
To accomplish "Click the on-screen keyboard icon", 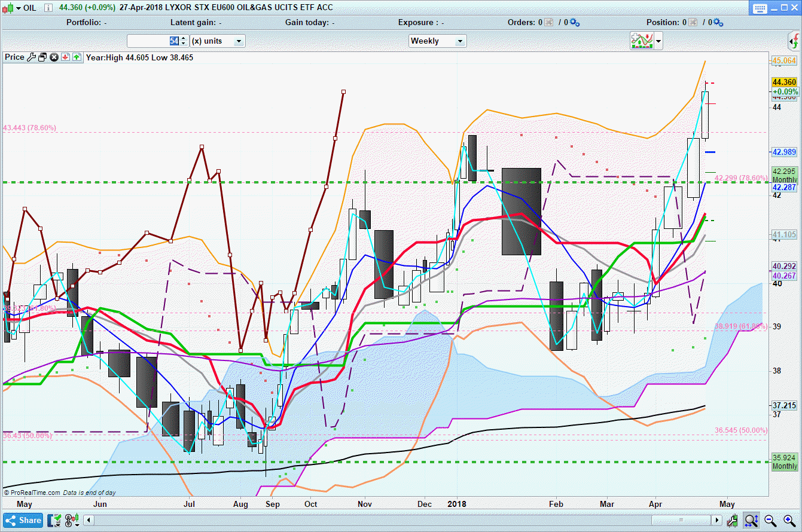I will click(x=760, y=8).
